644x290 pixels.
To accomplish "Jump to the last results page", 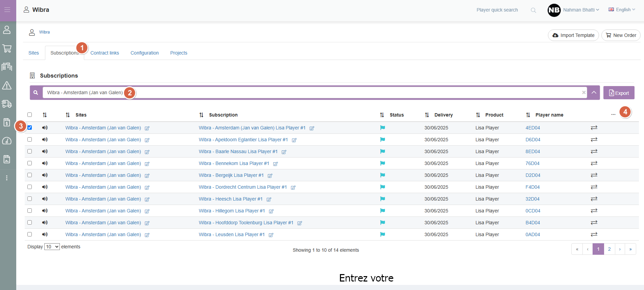I will [630, 249].
